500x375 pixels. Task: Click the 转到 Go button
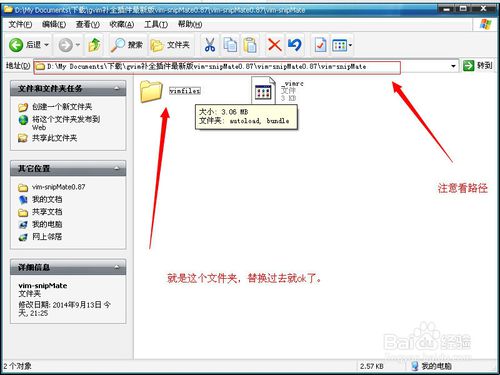point(478,66)
